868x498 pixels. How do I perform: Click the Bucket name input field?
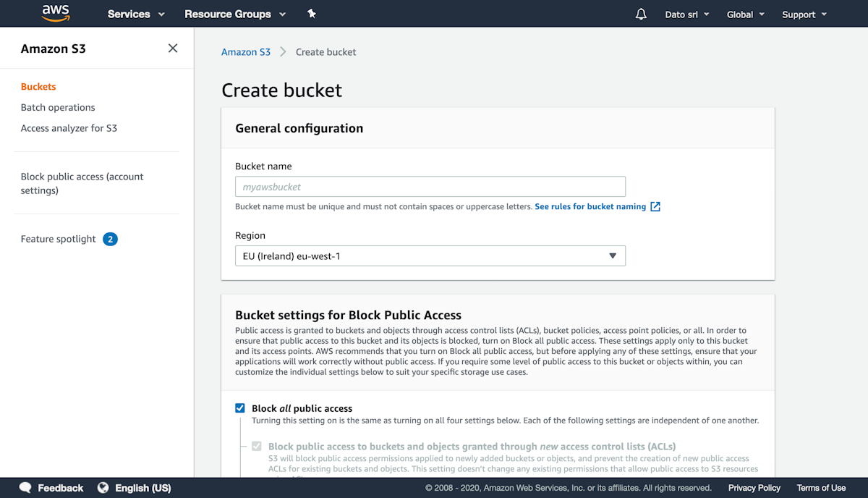(x=430, y=187)
